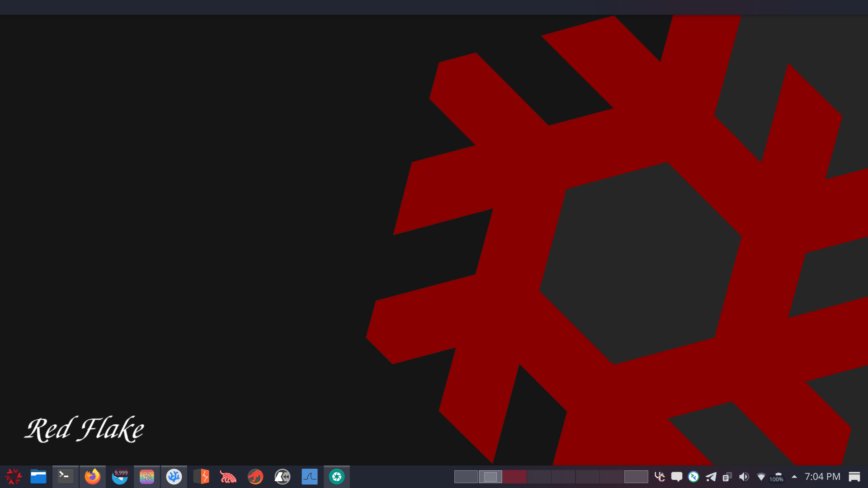
Task: Open the teal camera shutter application
Action: 337,477
